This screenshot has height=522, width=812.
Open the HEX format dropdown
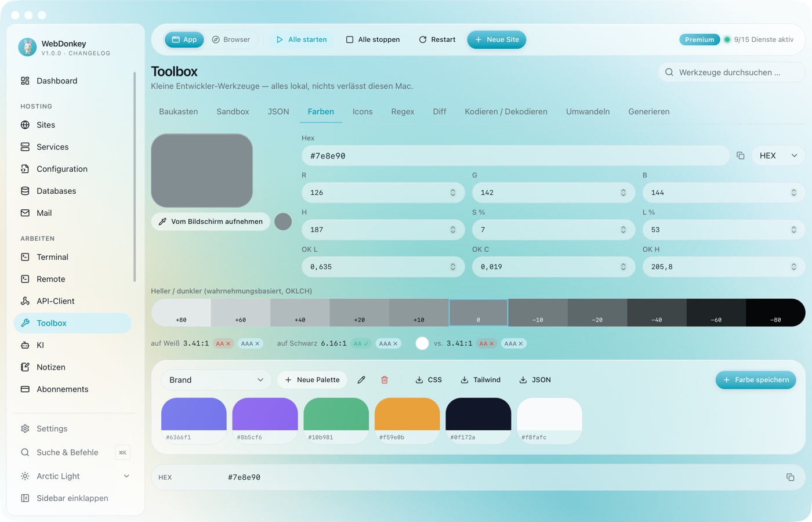pyautogui.click(x=778, y=155)
